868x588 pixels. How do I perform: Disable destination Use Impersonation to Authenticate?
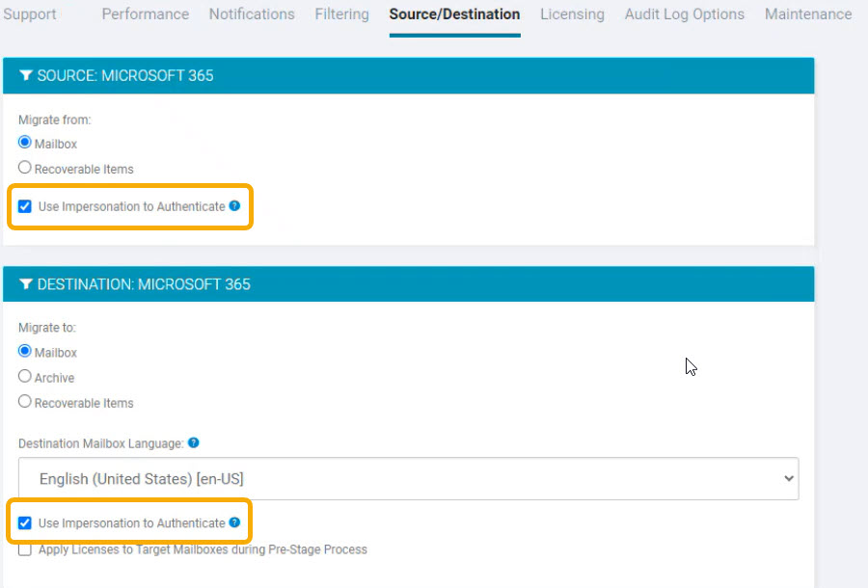[24, 522]
